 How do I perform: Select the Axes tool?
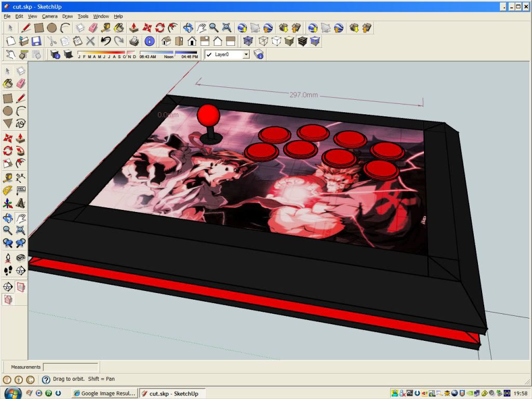pos(8,203)
